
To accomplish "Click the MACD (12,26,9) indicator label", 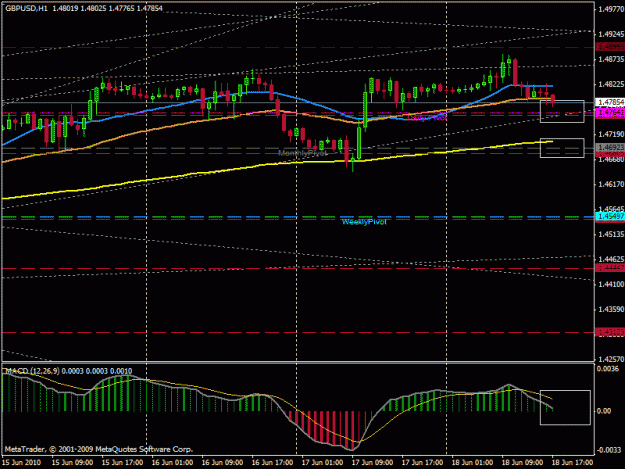I will (x=32, y=371).
